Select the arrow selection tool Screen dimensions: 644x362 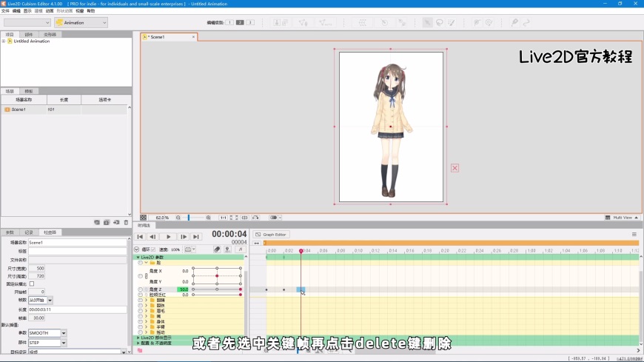428,23
